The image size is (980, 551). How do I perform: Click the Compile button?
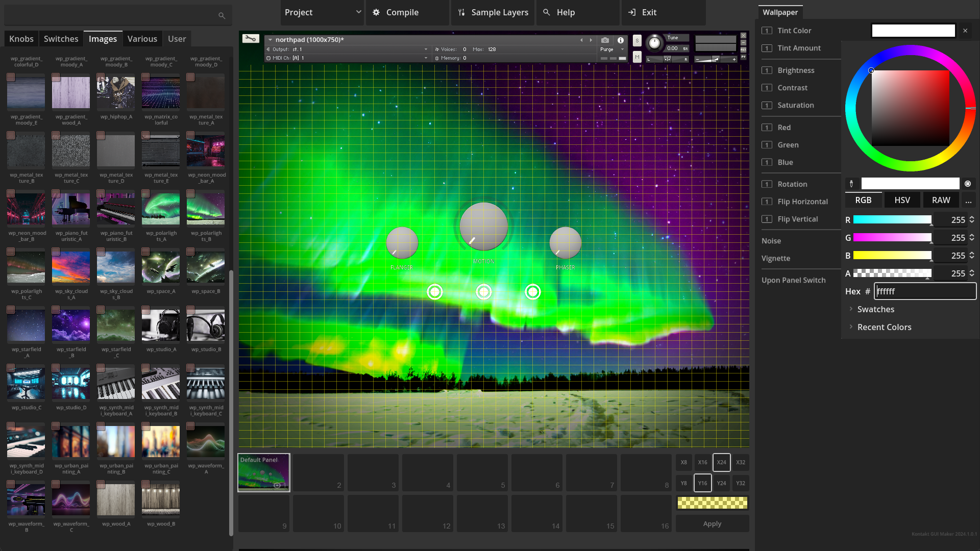[x=402, y=12]
